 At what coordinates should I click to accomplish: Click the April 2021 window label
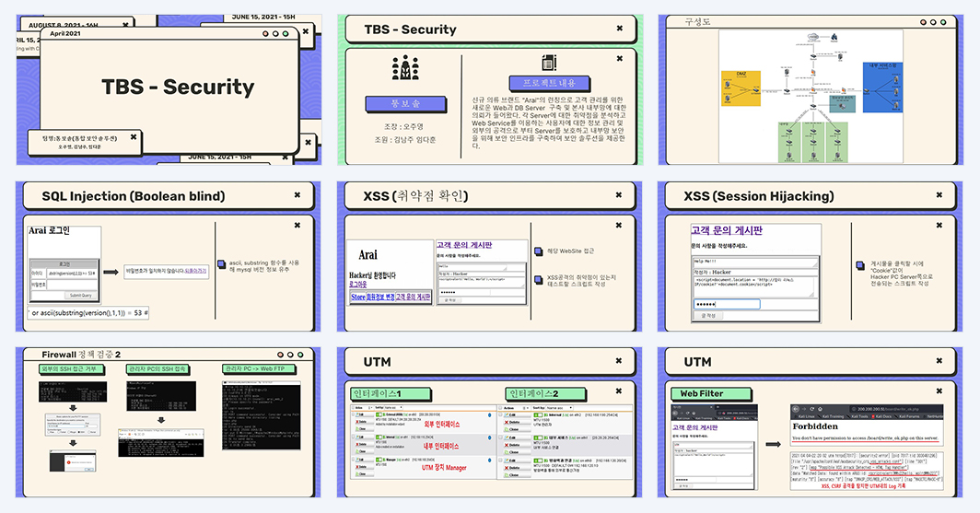pyautogui.click(x=65, y=34)
